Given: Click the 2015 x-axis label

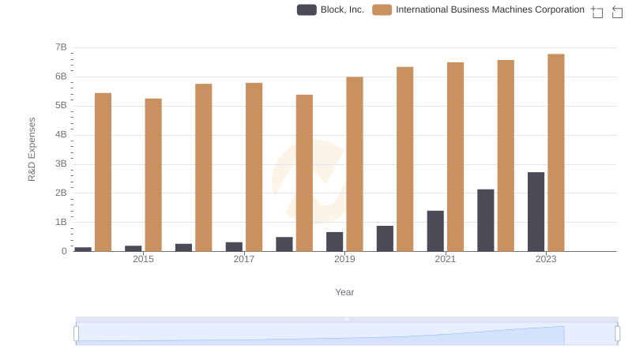Looking at the screenshot, I should click(x=143, y=259).
